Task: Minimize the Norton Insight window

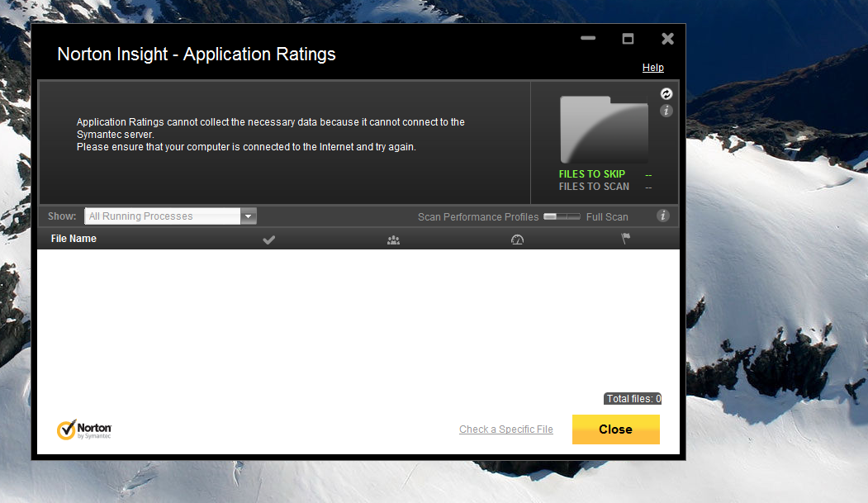Action: [x=588, y=38]
